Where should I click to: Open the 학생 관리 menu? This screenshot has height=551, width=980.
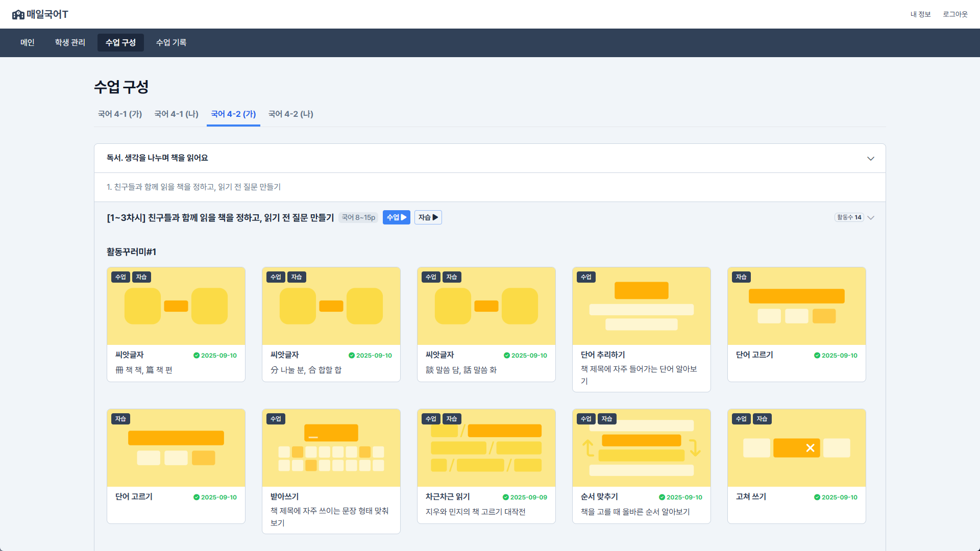(x=70, y=43)
